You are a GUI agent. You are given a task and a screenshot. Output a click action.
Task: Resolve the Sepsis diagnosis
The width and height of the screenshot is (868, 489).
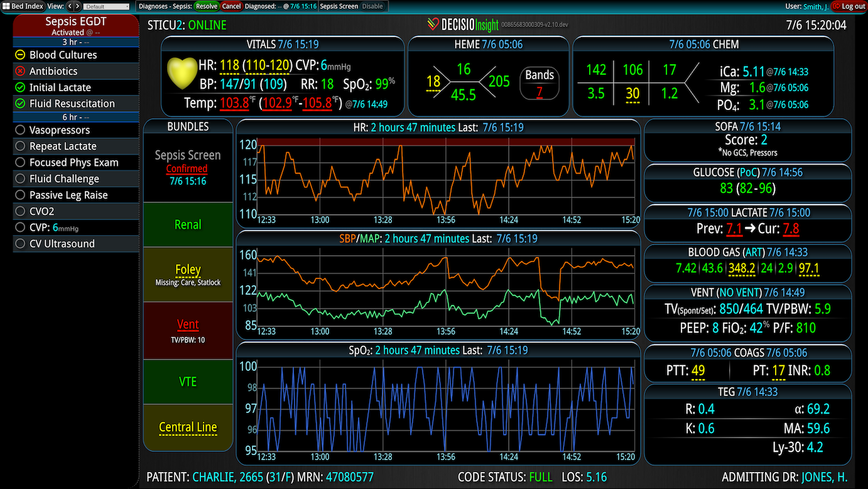click(x=206, y=6)
